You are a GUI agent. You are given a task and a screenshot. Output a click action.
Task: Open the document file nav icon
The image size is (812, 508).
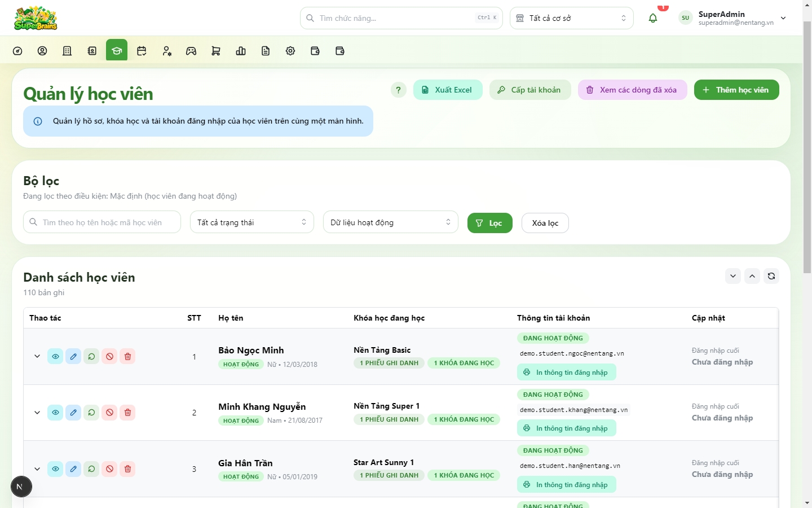pos(266,51)
